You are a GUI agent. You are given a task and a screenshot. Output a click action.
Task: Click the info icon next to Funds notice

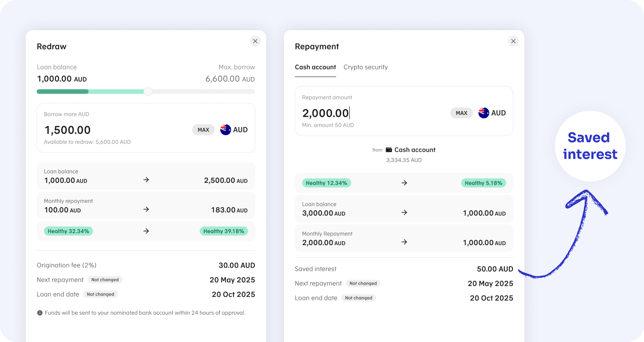[40, 313]
